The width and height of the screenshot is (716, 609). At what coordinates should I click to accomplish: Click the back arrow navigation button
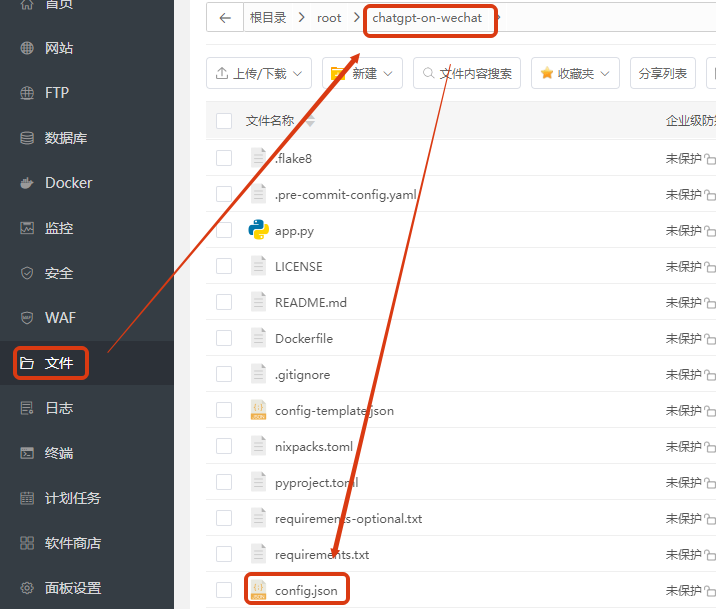225,18
